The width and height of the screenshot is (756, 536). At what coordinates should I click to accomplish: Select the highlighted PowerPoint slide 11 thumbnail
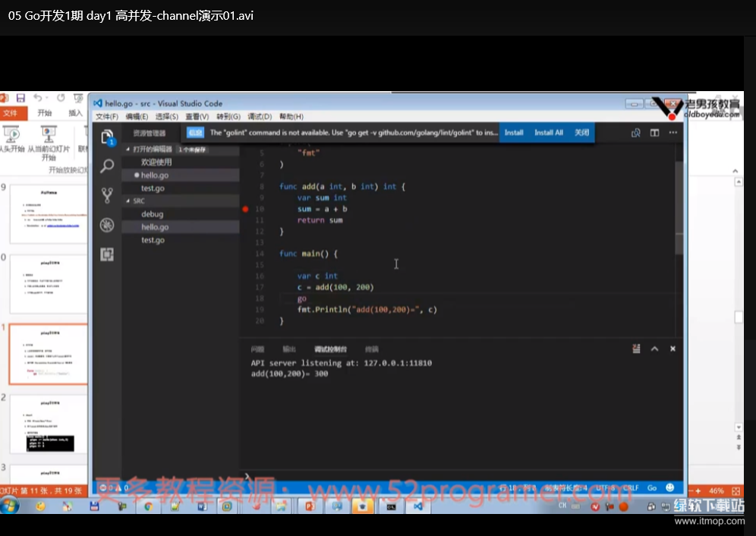point(49,354)
